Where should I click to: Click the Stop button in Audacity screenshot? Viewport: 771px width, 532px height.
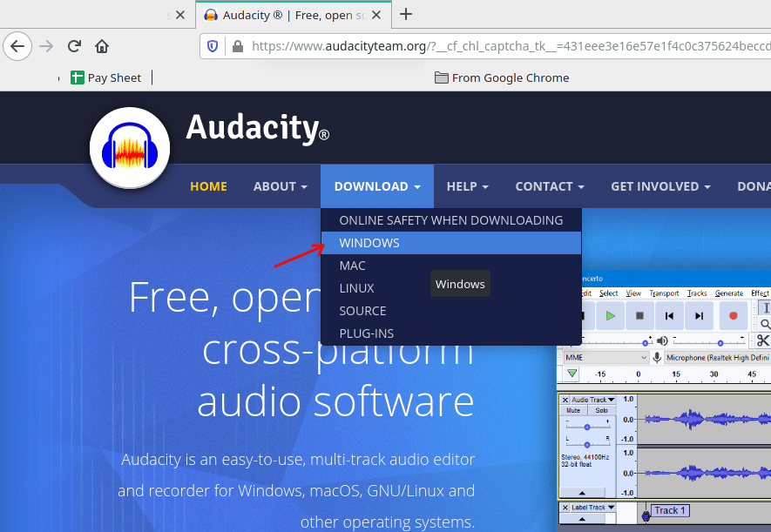(x=639, y=315)
